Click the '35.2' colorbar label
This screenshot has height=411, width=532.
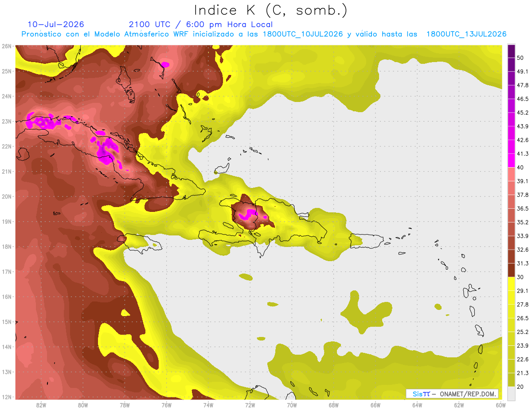click(x=523, y=222)
